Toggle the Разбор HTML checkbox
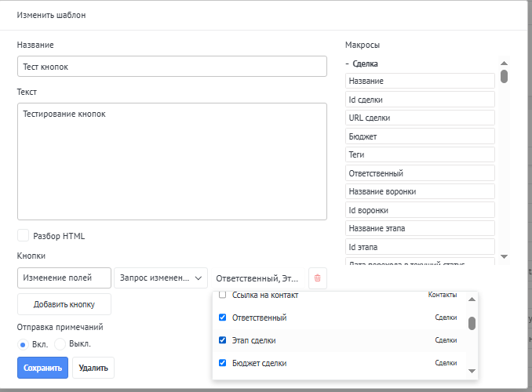This screenshot has height=392, width=532. 23,235
